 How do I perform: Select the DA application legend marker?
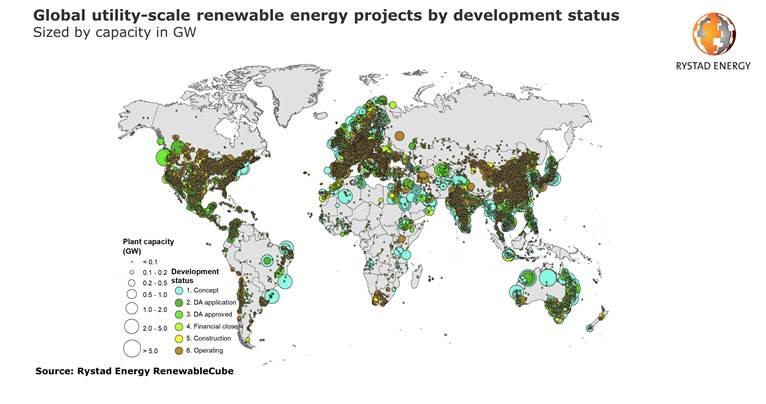[x=177, y=302]
